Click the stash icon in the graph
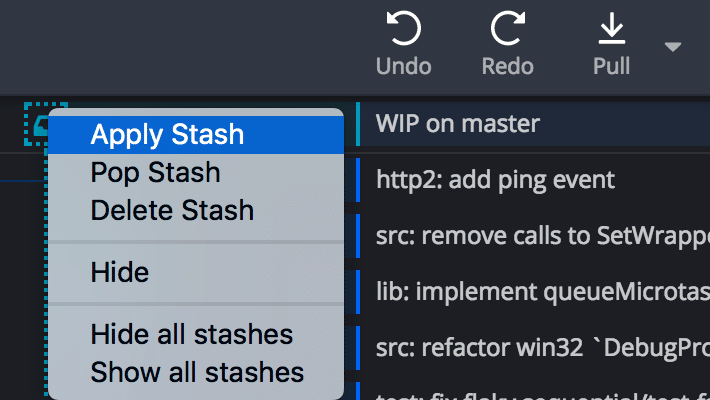The width and height of the screenshot is (710, 400). [40, 122]
